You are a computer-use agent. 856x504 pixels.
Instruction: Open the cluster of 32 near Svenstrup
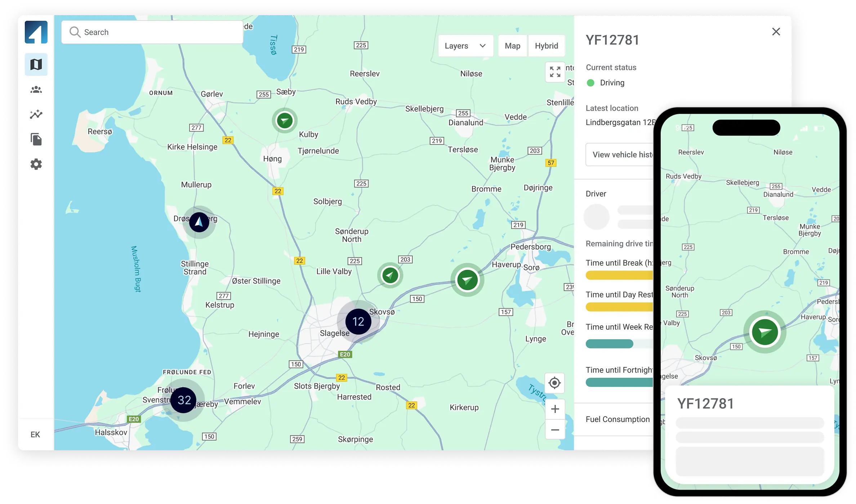pyautogui.click(x=184, y=400)
